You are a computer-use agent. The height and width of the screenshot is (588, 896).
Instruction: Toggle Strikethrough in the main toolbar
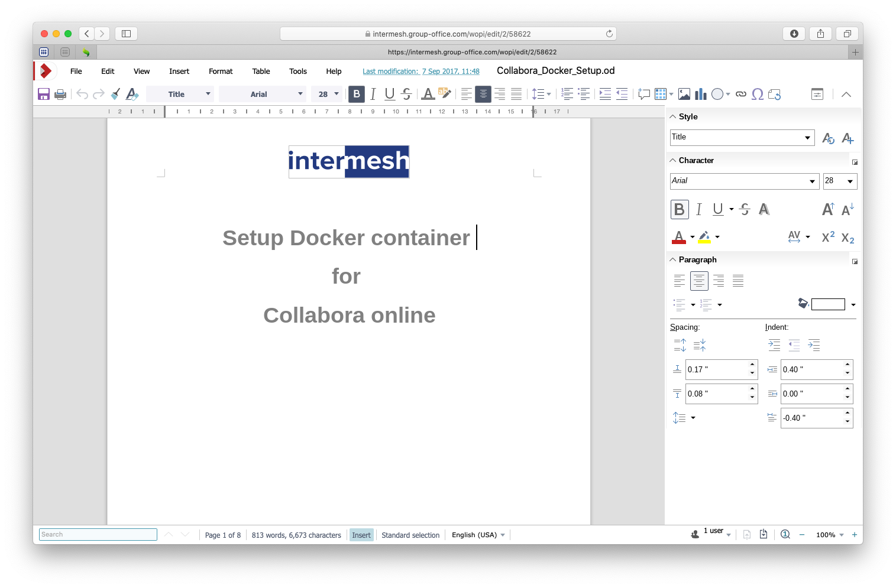(406, 94)
